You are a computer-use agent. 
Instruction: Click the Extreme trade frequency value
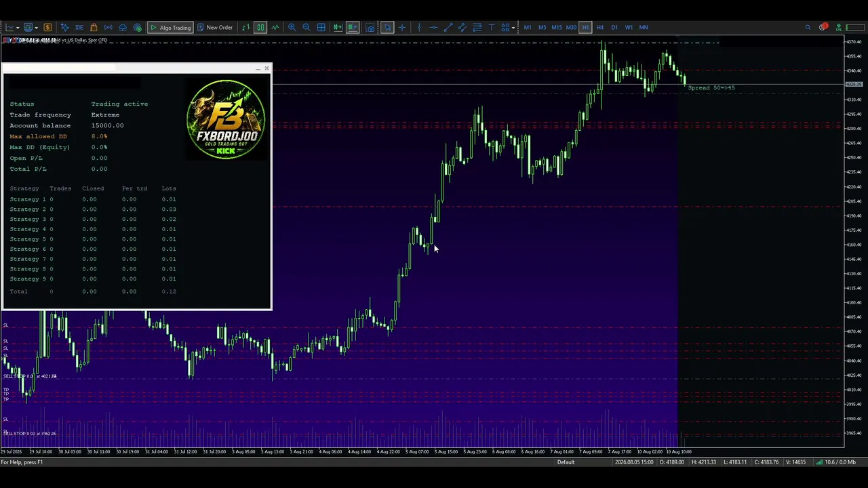pyautogui.click(x=105, y=115)
